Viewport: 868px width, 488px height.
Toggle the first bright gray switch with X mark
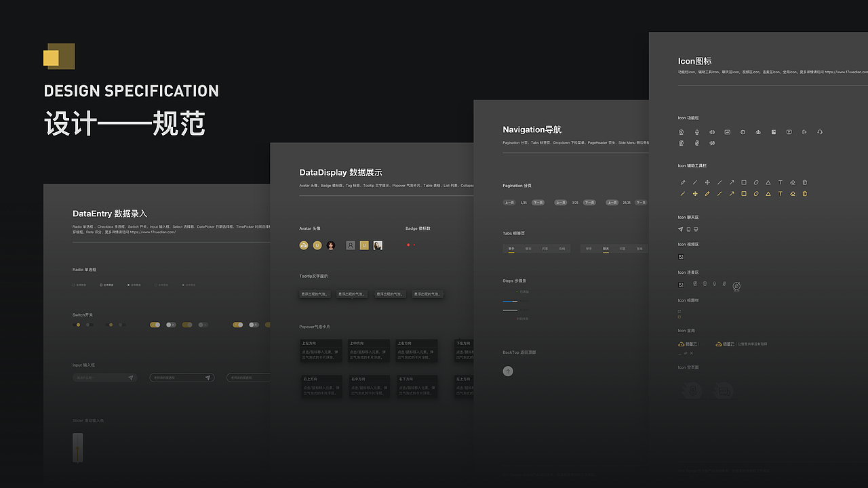(171, 325)
